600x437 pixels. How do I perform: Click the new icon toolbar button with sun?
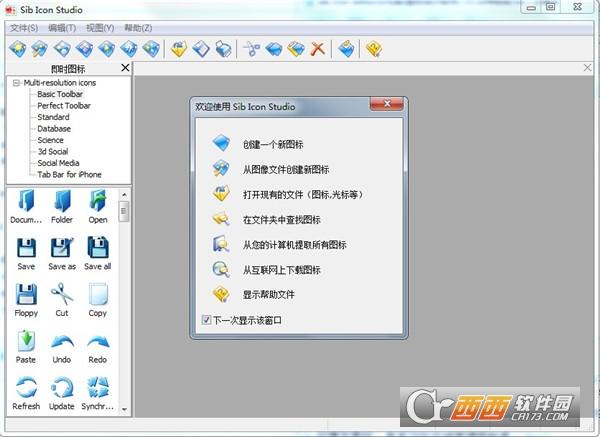click(x=18, y=49)
